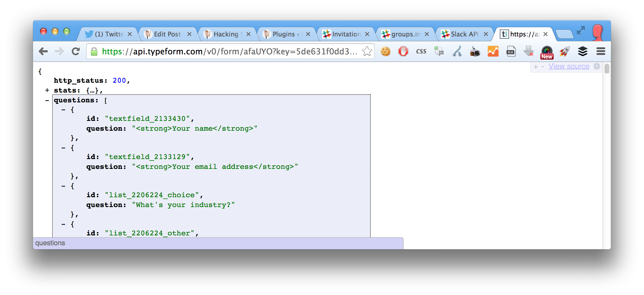Click the JS puzzle-piece extension icon
Viewport: 644px width, 295px height.
coord(439,51)
